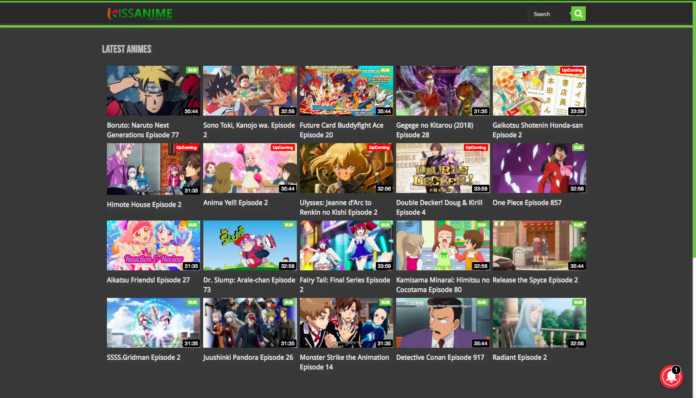The image size is (696, 398).
Task: Open Radiant Episode 2 thumbnail
Action: (x=539, y=323)
